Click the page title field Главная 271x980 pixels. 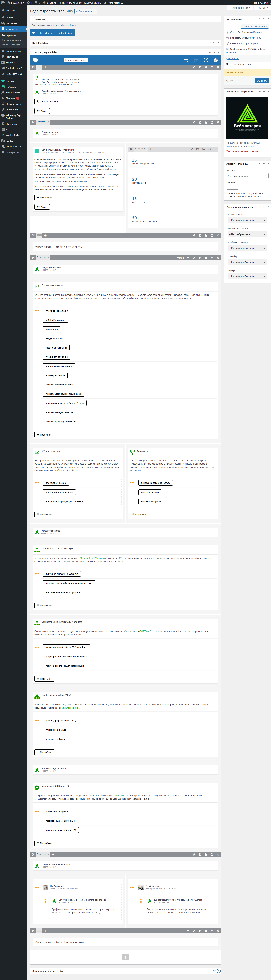tap(126, 19)
